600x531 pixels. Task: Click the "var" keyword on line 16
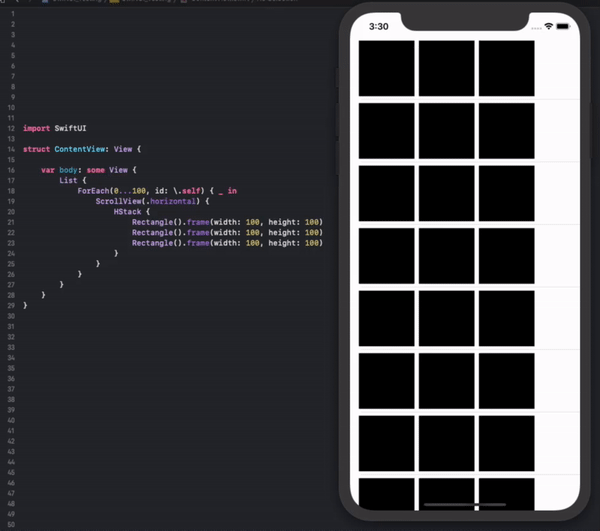tap(48, 170)
